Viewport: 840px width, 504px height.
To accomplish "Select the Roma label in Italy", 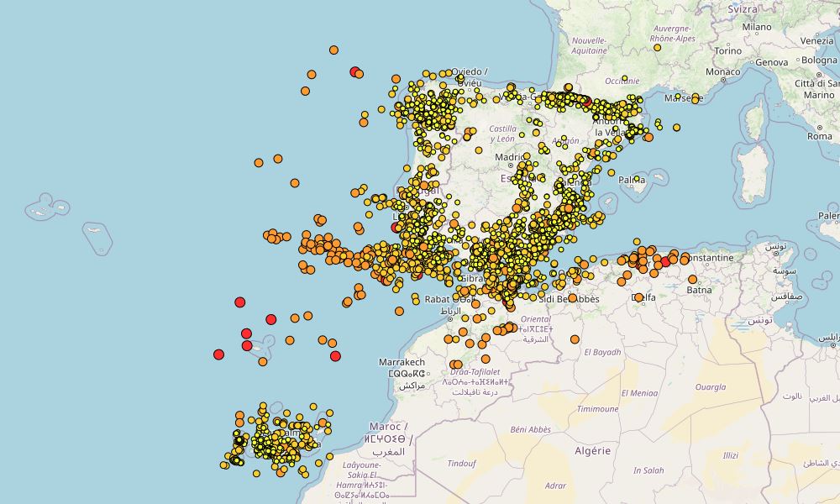I will point(819,136).
